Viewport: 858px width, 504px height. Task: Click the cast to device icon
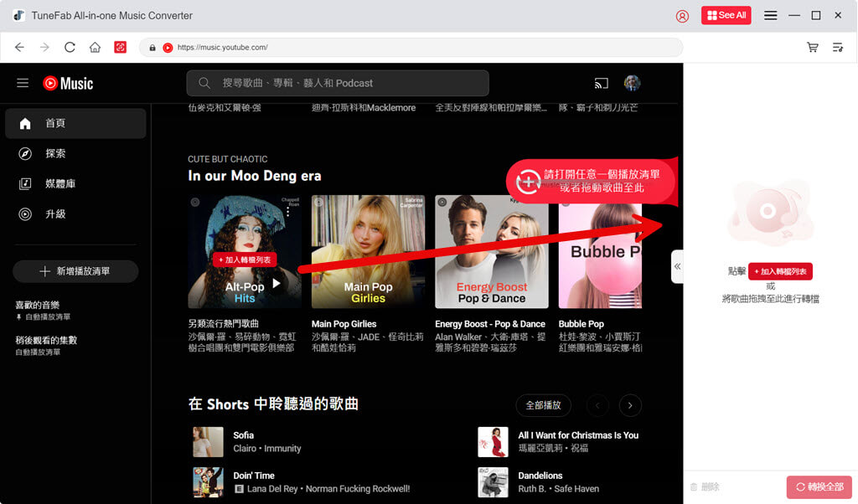[x=602, y=83]
